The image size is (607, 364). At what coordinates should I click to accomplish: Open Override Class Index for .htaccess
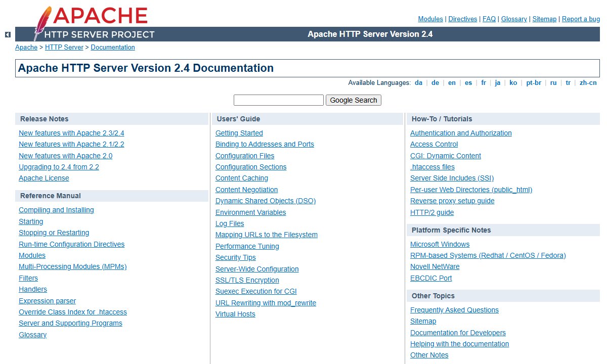click(x=73, y=312)
